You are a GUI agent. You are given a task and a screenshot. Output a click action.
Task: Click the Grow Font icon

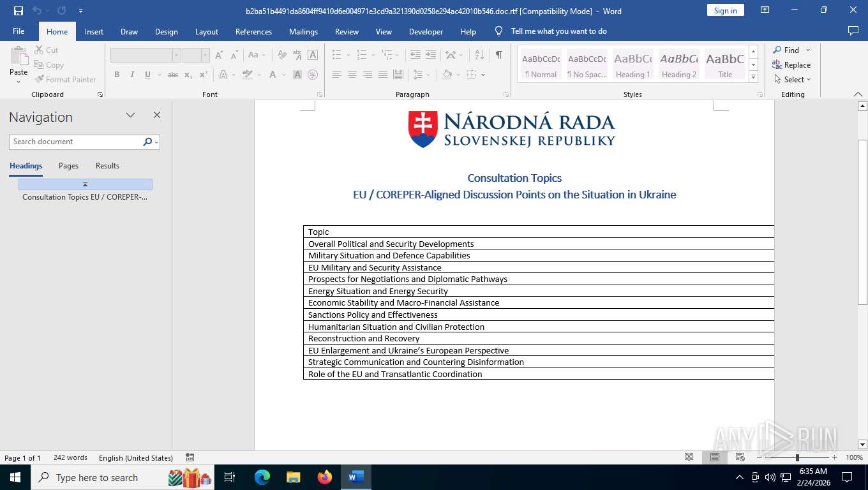click(220, 55)
